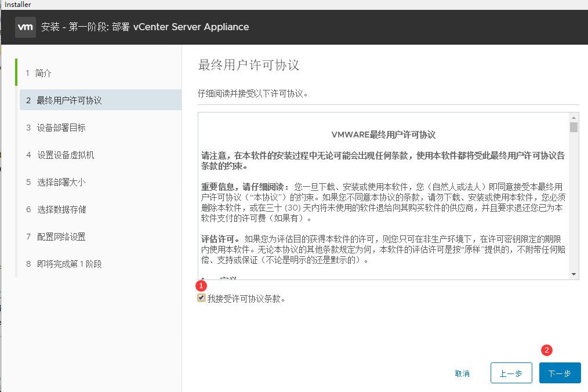This screenshot has width=588, height=392.
Task: Jump to step 4 设置设备虚拟机
Action: coord(65,155)
